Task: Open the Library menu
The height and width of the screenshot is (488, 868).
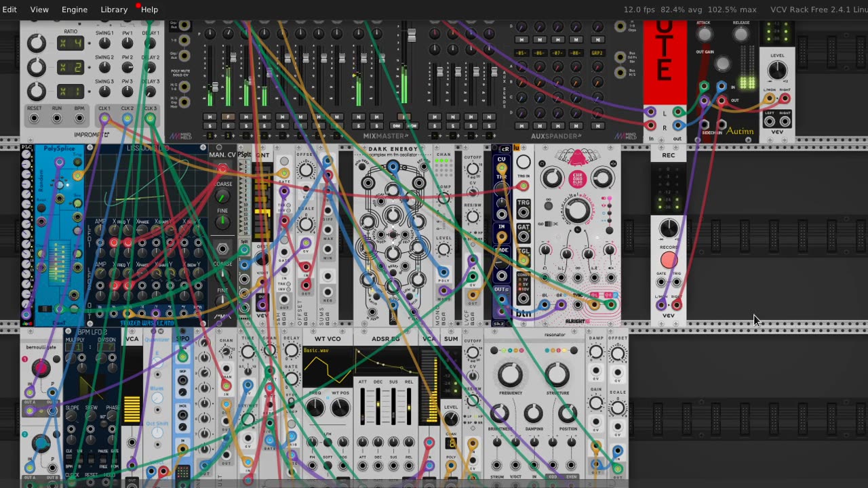Action: coord(114,9)
